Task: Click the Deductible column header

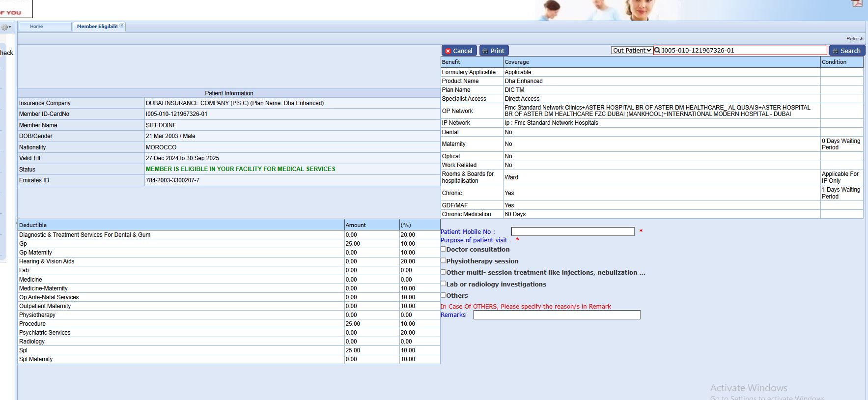Action: [181, 225]
